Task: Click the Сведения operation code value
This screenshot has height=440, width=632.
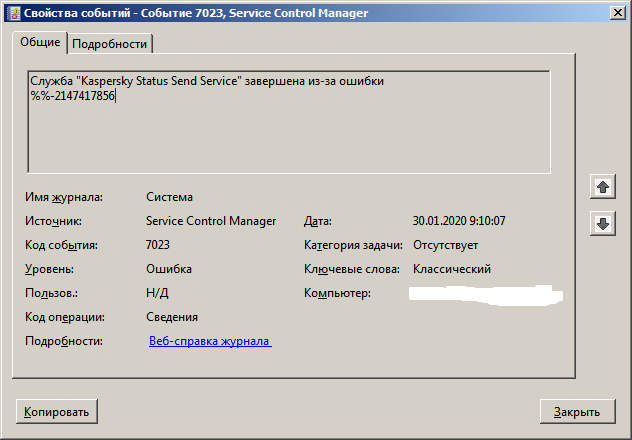Action: pyautogui.click(x=172, y=317)
